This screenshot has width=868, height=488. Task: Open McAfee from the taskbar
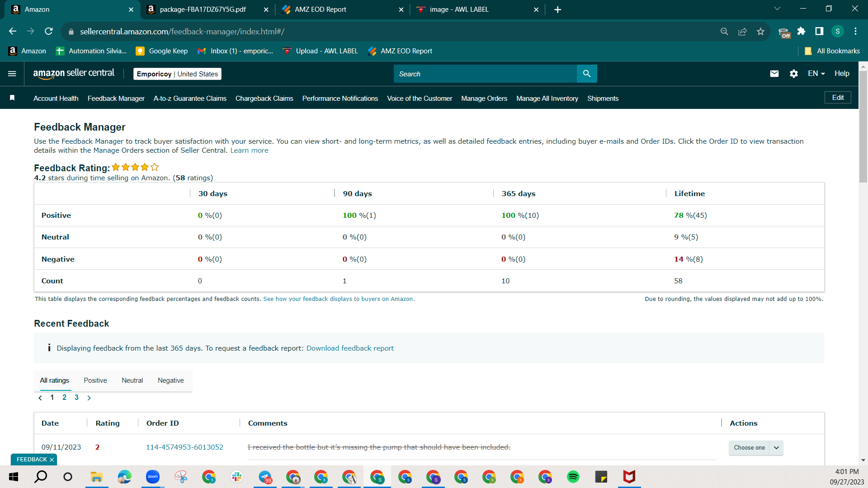pos(629,477)
